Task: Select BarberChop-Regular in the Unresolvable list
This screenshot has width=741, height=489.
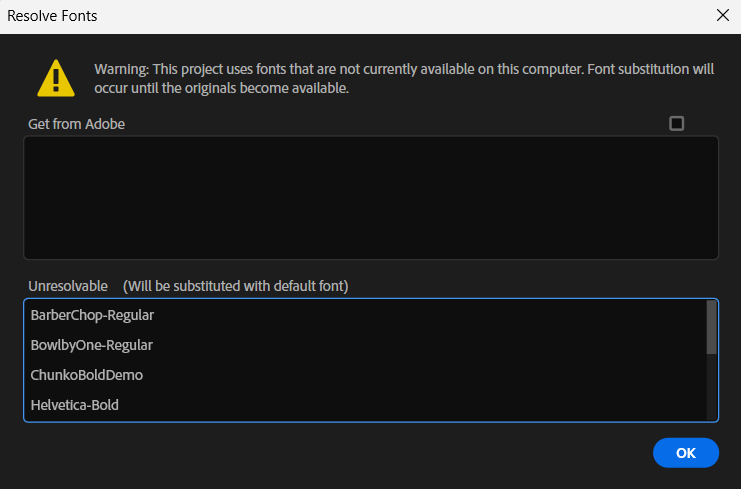Action: point(92,315)
